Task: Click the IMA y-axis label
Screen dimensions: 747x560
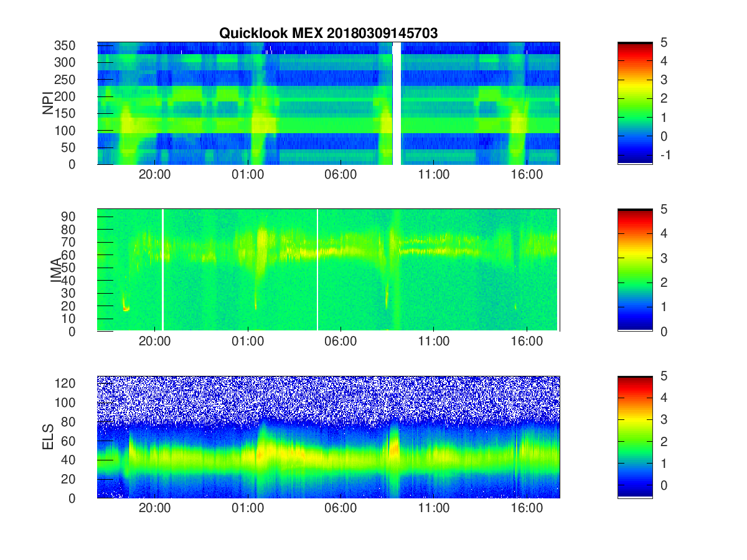Action: click(x=56, y=271)
